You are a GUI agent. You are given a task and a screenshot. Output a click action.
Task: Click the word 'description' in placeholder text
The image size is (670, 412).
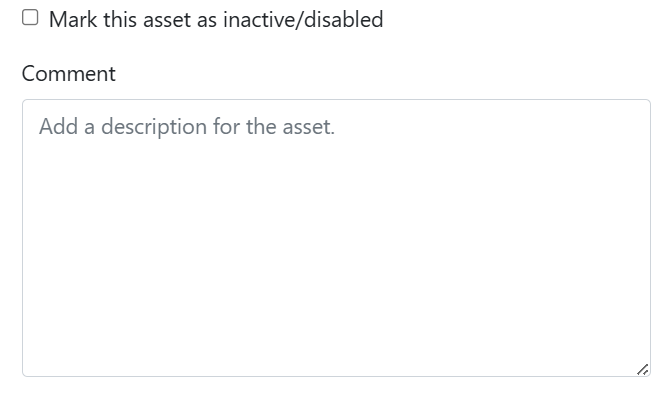(x=154, y=127)
